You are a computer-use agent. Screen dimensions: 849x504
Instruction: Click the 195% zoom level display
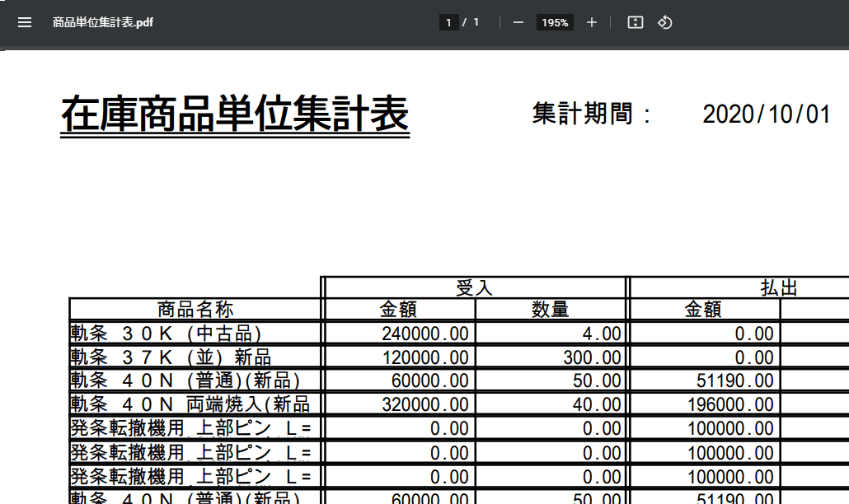[x=554, y=22]
